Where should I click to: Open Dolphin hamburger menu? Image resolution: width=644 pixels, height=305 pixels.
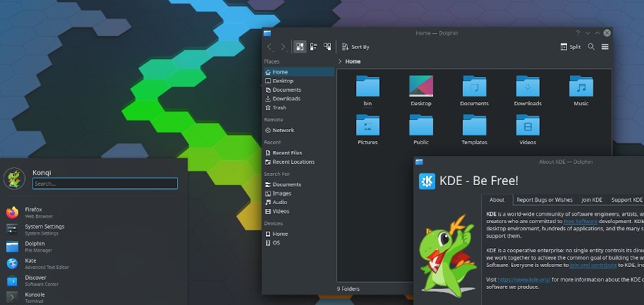coord(605,47)
